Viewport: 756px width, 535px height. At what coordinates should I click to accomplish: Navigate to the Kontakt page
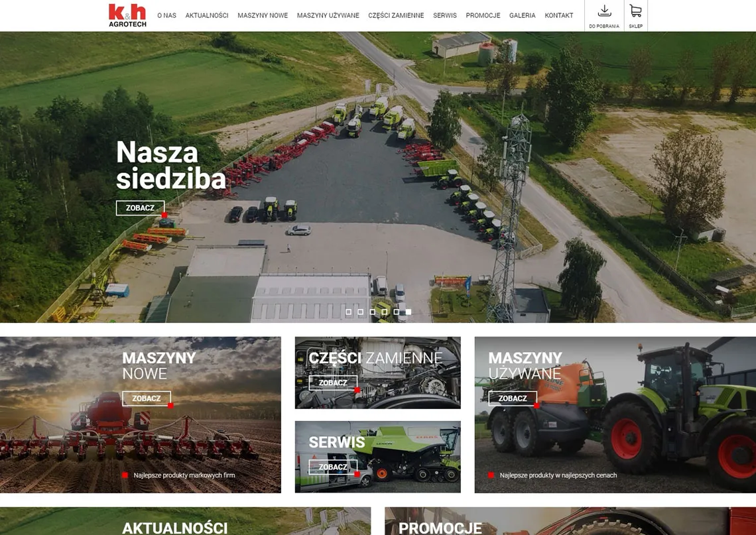pyautogui.click(x=559, y=15)
